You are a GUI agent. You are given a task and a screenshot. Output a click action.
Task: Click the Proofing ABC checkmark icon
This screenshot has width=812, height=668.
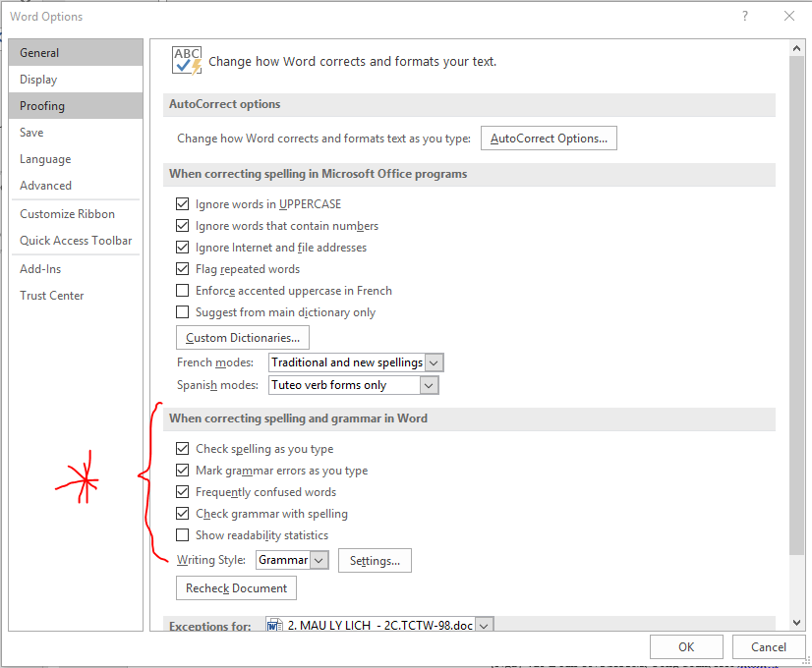point(187,61)
